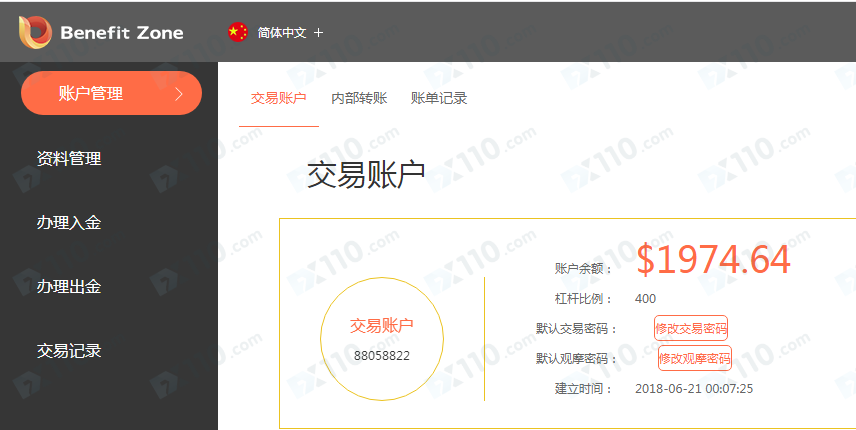This screenshot has width=856, height=430.
Task: Expand 账户管理 using its chevron arrow
Action: [x=179, y=94]
